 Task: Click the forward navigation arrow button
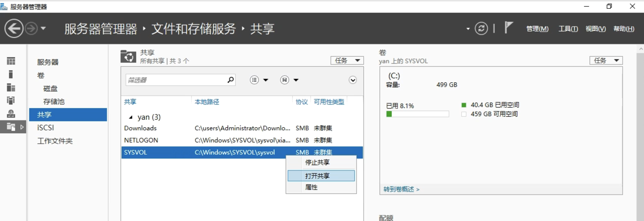click(31, 28)
